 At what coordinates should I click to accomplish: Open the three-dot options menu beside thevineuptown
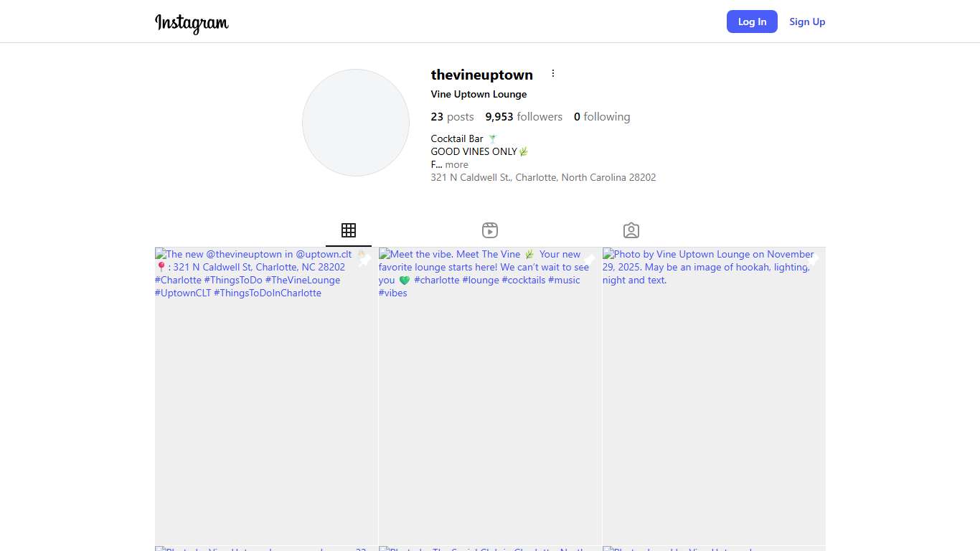[552, 74]
